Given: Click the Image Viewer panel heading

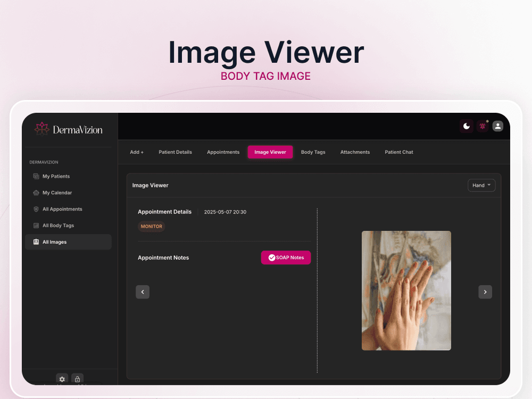Looking at the screenshot, I should coord(151,185).
